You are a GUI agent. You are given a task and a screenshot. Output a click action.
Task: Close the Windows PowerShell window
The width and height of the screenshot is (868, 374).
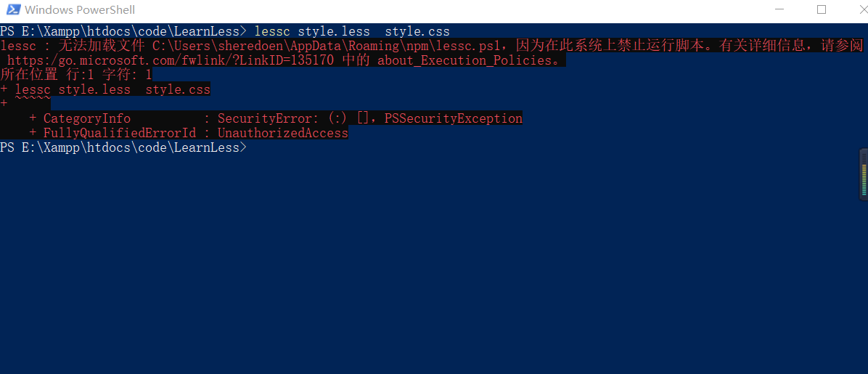[861, 9]
